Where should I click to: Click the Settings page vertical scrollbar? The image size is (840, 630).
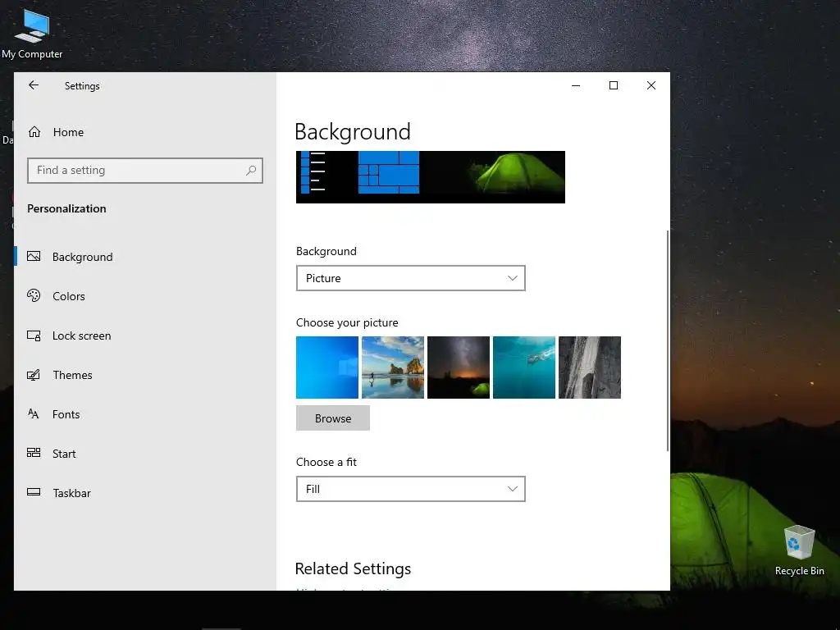(x=668, y=340)
